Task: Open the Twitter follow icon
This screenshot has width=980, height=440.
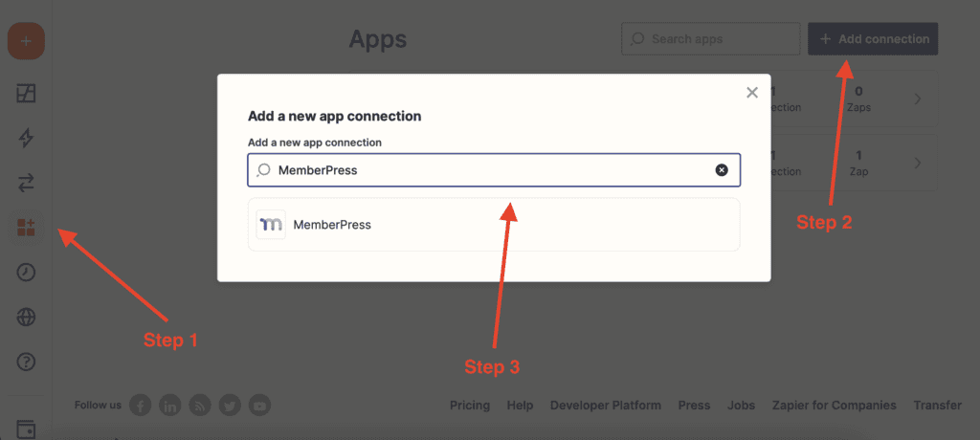Action: tap(230, 406)
